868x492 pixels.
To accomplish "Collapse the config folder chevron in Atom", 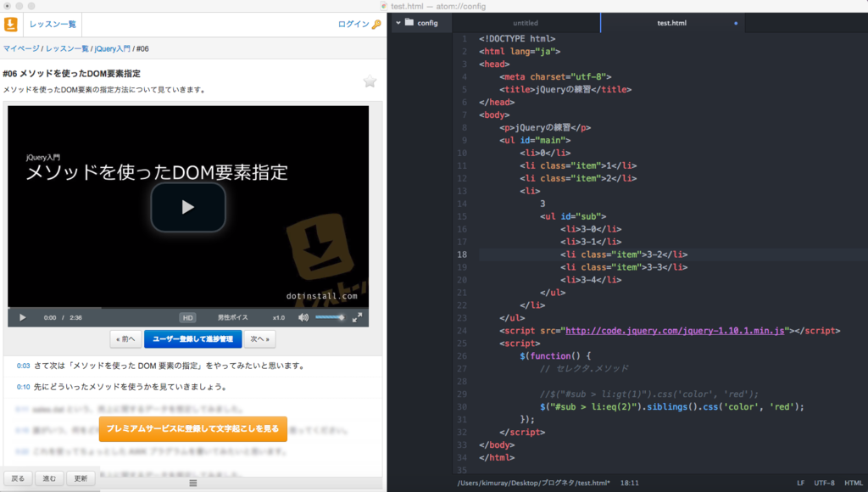I will [398, 23].
